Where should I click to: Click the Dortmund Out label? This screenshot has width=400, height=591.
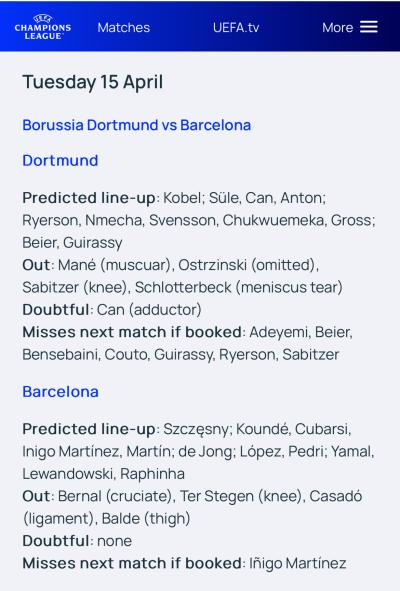(x=36, y=265)
